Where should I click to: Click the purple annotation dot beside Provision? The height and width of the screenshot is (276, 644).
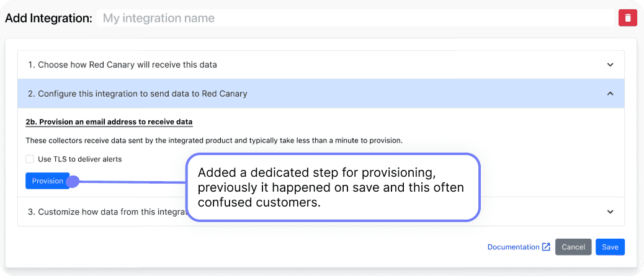73,181
